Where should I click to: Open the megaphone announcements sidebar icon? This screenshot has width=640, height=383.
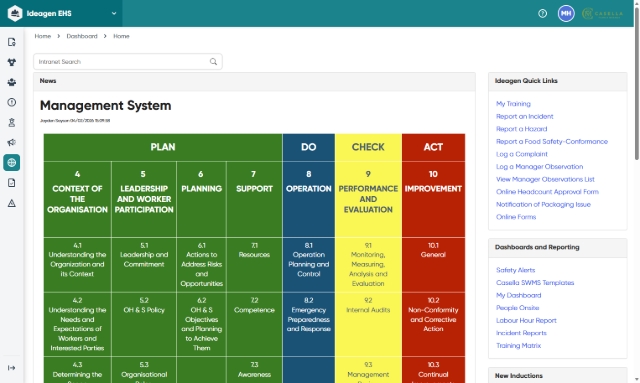[11, 142]
